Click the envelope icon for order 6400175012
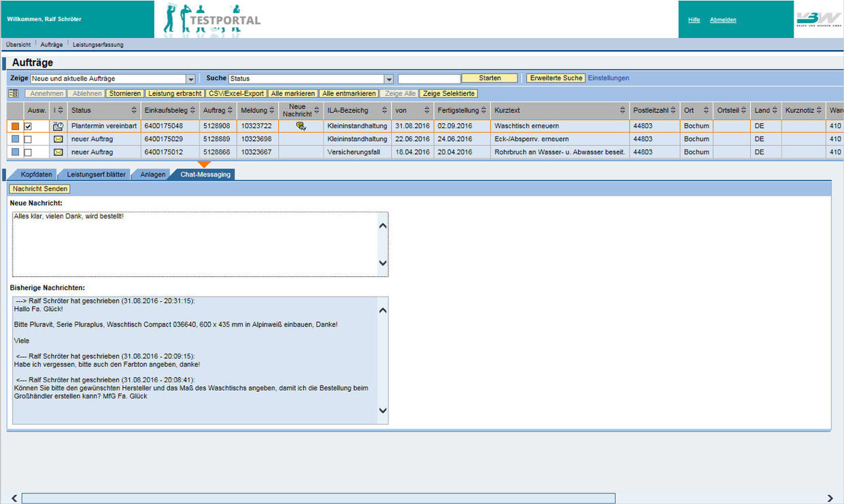 pos(58,152)
